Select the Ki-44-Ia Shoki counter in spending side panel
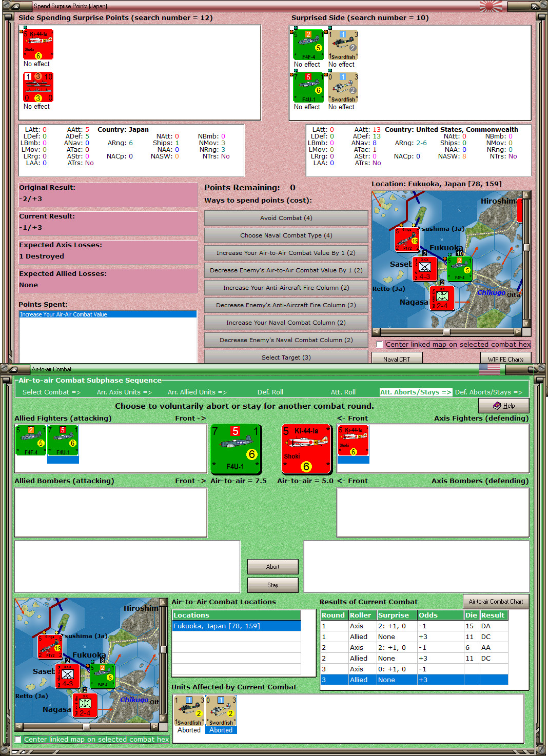 (x=38, y=45)
